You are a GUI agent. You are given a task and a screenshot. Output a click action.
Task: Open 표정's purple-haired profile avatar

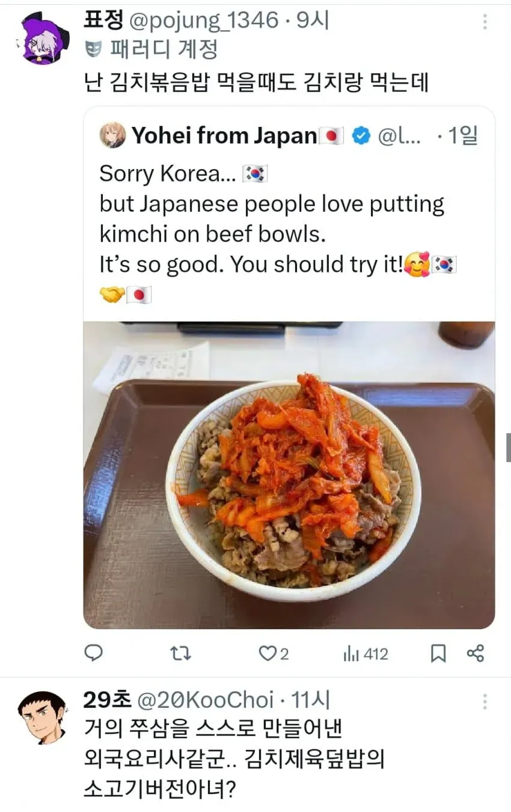click(x=41, y=37)
